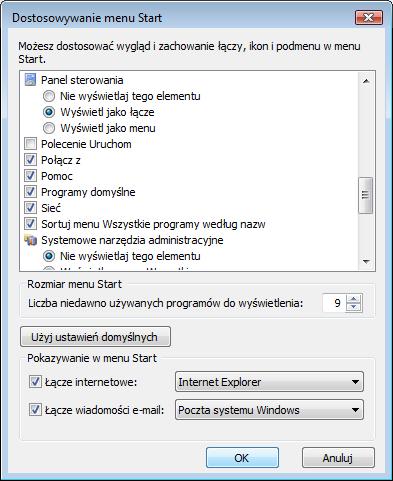Click the list scrollbar thumb
The image size is (393, 481).
click(x=366, y=195)
